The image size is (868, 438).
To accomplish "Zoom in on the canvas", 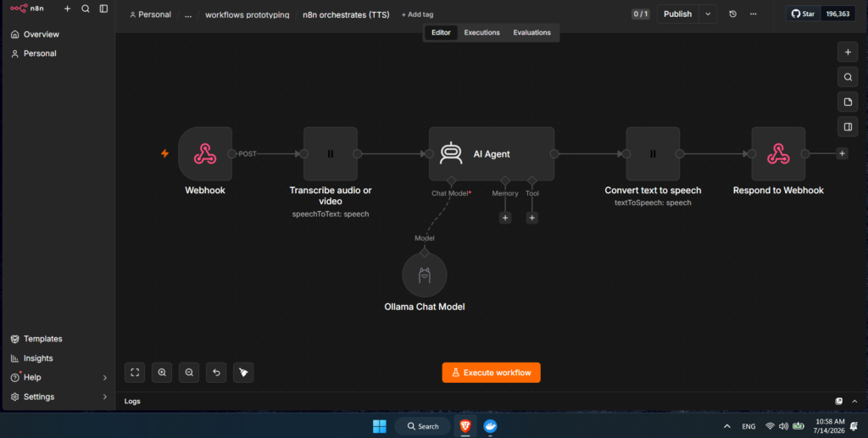I will (162, 373).
